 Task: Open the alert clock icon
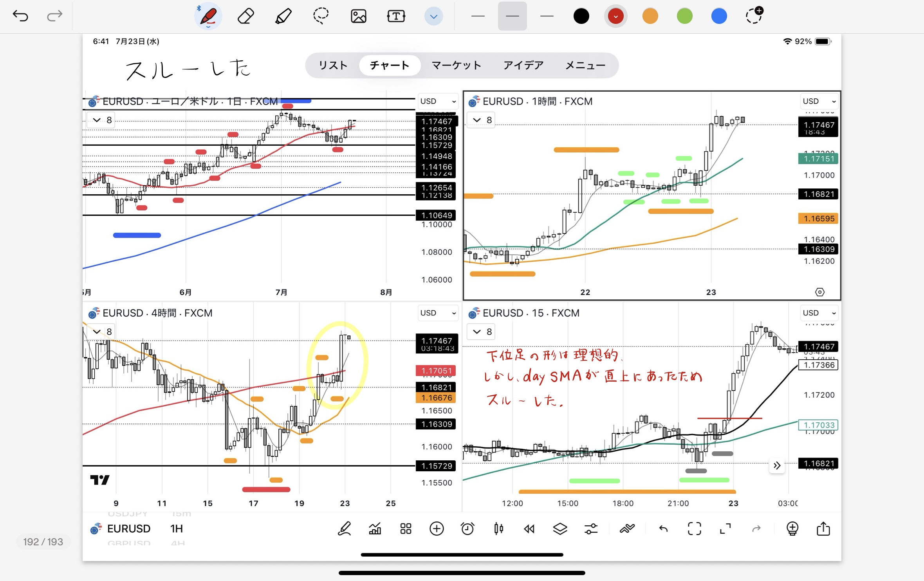(467, 529)
